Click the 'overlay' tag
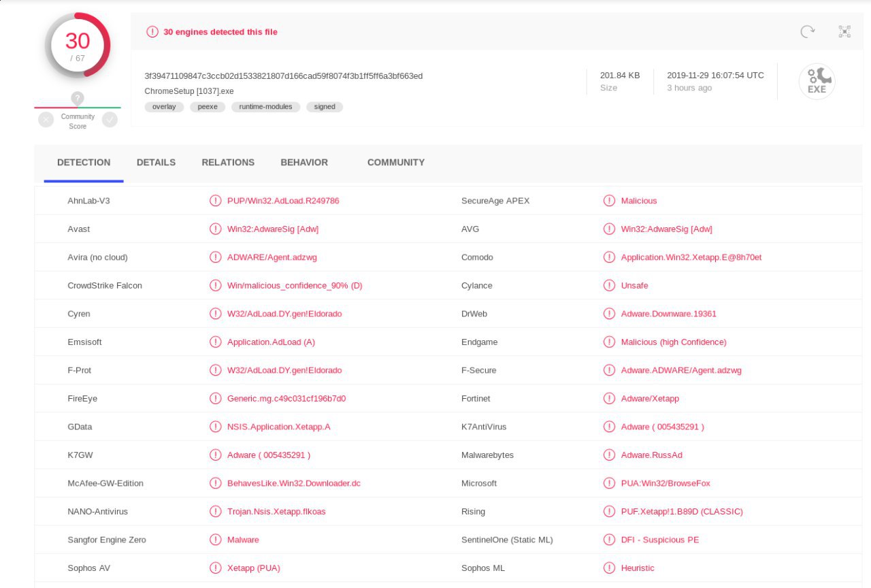This screenshot has width=871, height=588. click(164, 107)
